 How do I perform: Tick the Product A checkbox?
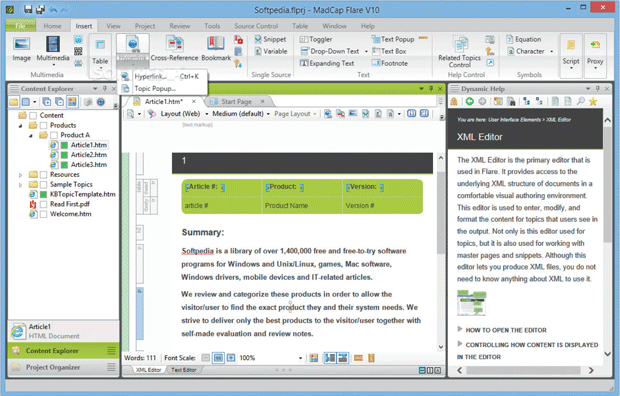pyautogui.click(x=54, y=135)
